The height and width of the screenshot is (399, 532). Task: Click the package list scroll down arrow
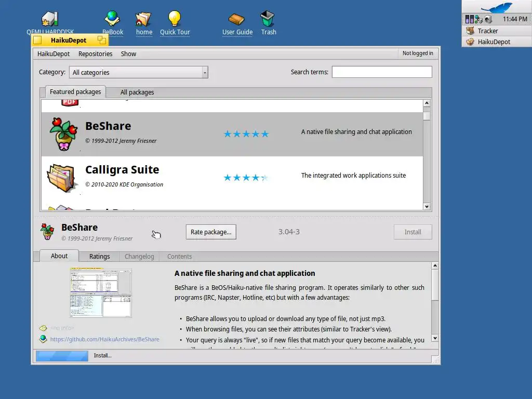(427, 207)
